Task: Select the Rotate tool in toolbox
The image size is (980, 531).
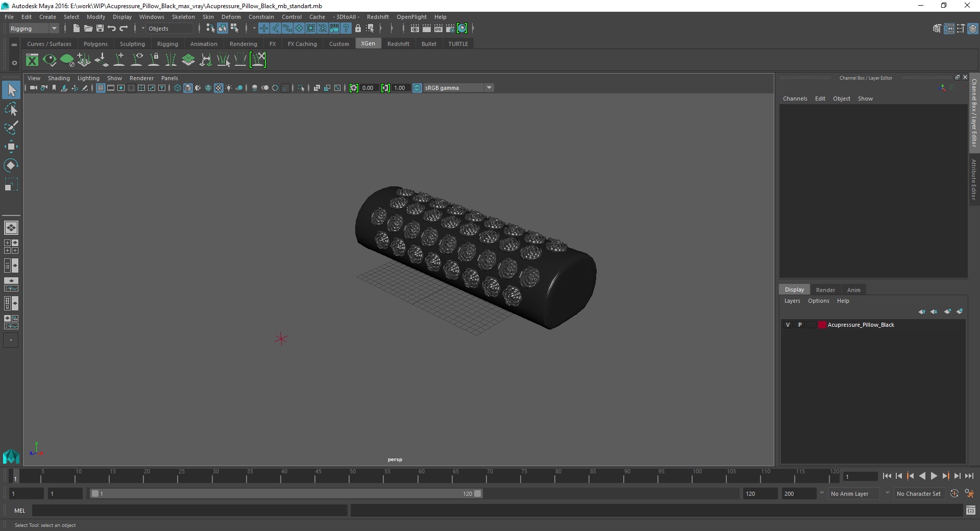Action: [11, 165]
